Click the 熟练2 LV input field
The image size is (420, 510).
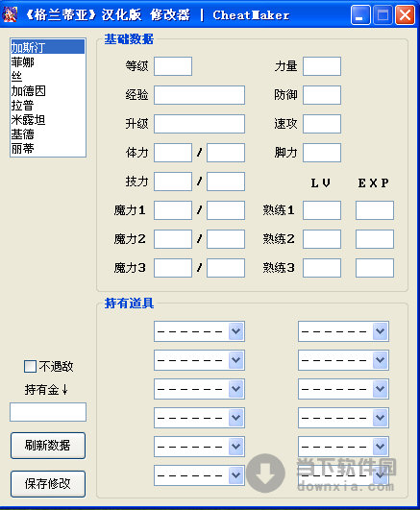[322, 239]
